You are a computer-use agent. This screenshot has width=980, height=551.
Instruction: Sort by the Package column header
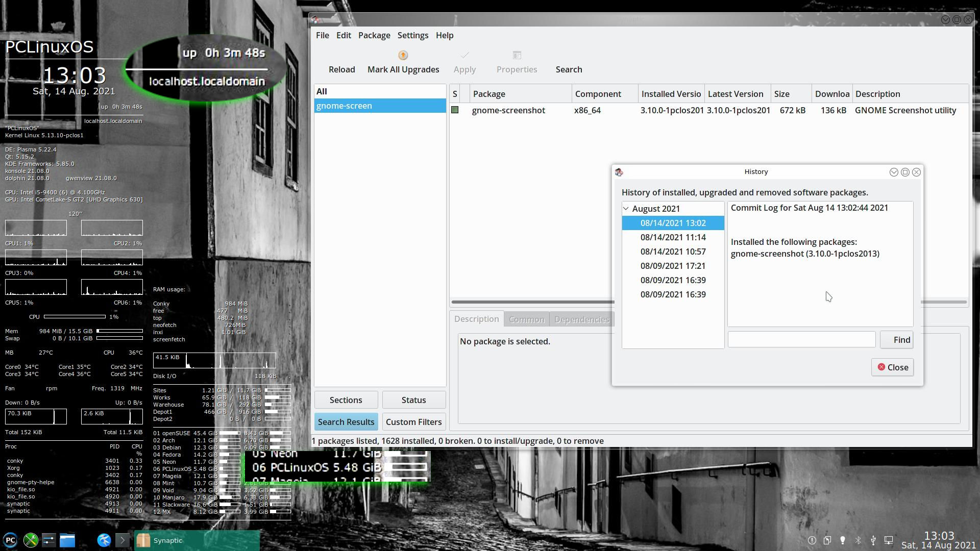point(521,94)
